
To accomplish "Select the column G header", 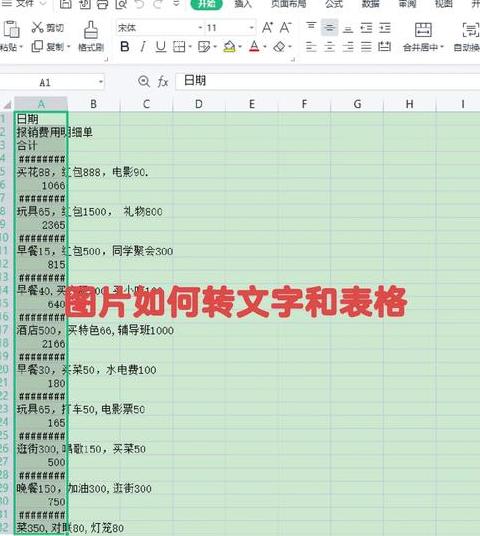I will click(357, 104).
